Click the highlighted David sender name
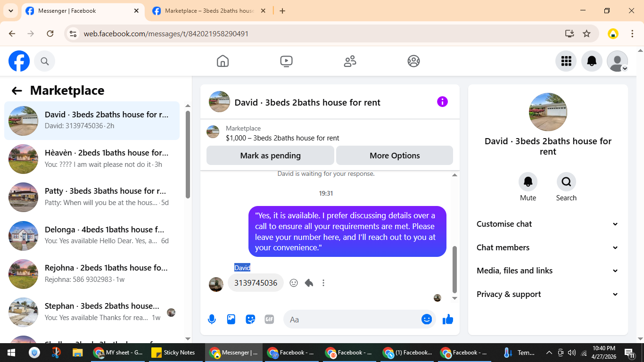This screenshot has width=644, height=362. [x=242, y=268]
